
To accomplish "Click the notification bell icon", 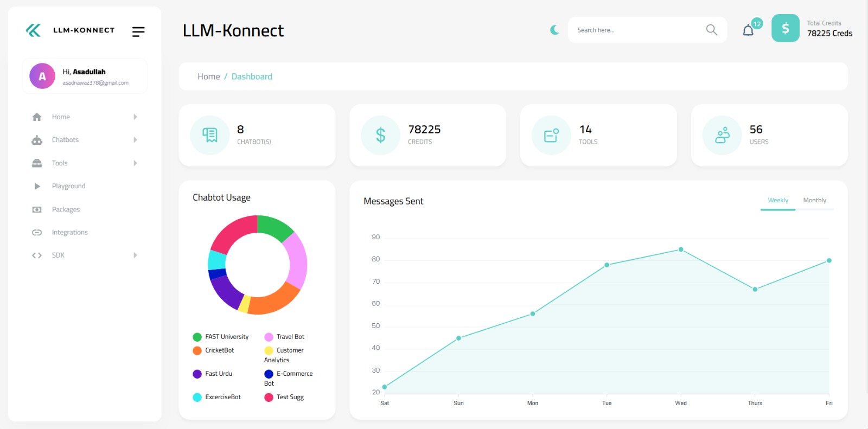I will (x=748, y=30).
